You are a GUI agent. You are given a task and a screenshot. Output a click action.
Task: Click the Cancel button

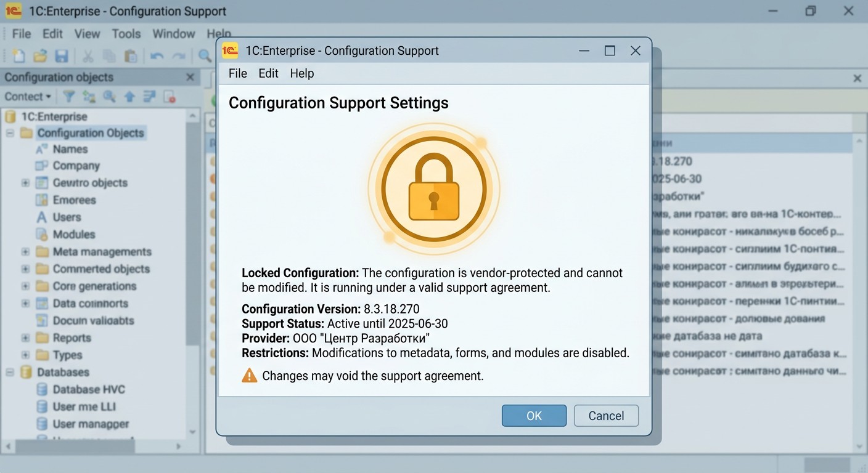point(606,416)
